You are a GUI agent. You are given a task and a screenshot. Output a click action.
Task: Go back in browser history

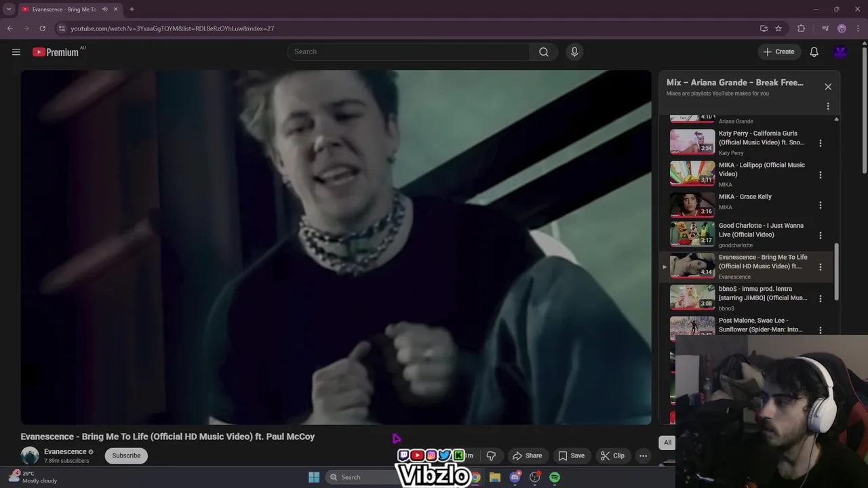[x=9, y=28]
